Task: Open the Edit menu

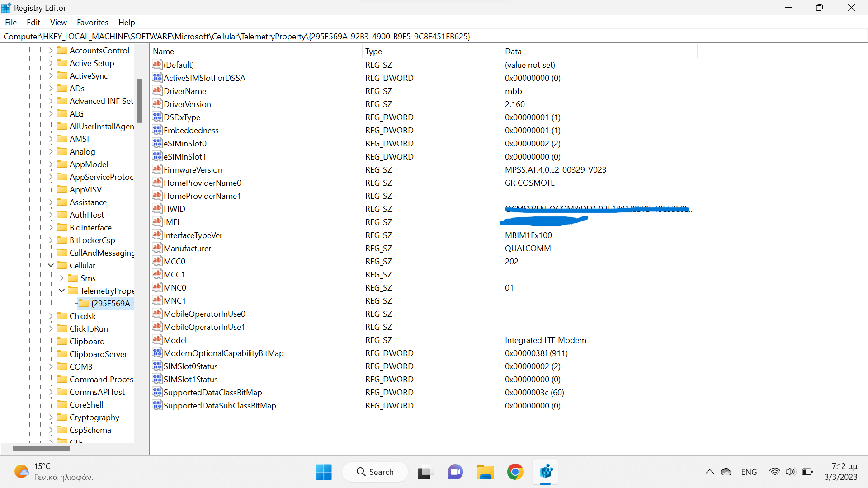Action: pyautogui.click(x=33, y=22)
